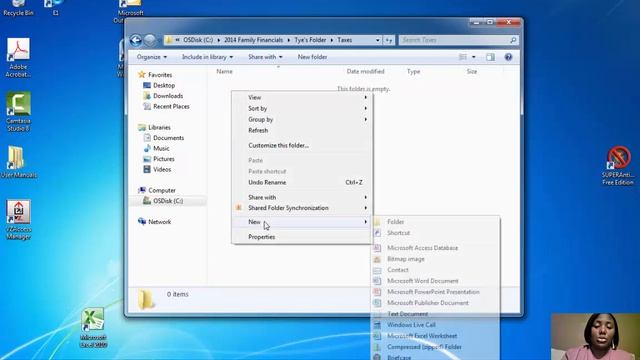Image resolution: width=640 pixels, height=360 pixels.
Task: Create a Bitmap image from submenu
Action: coord(436,259)
